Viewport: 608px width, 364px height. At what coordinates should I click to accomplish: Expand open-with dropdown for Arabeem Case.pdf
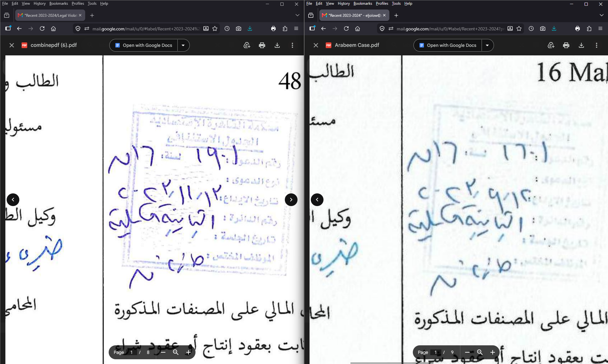coord(487,45)
